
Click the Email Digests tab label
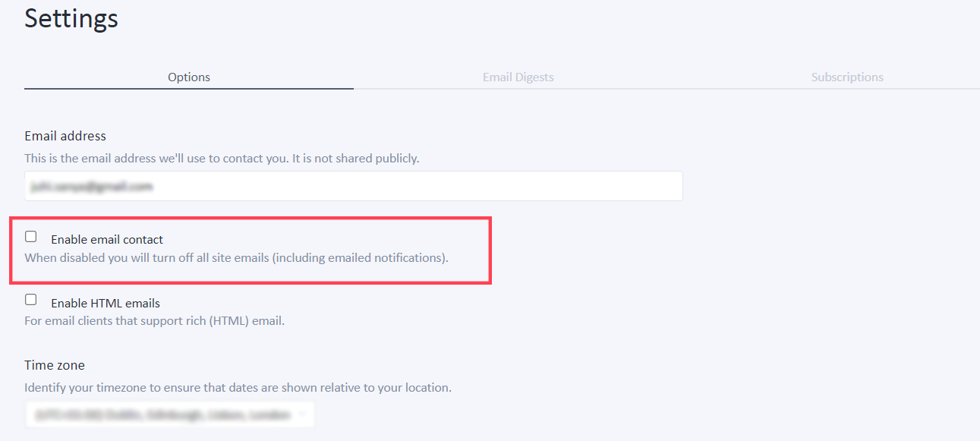tap(518, 77)
